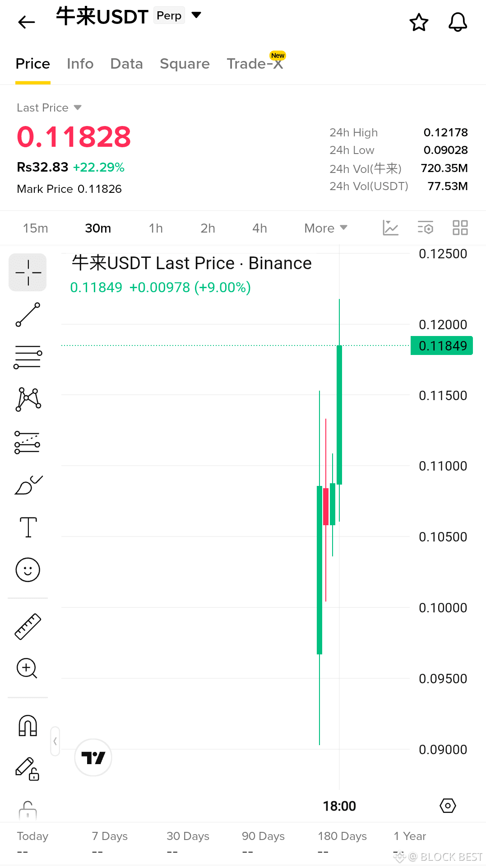
Task: Click the 18:00 time axis label
Action: (339, 806)
